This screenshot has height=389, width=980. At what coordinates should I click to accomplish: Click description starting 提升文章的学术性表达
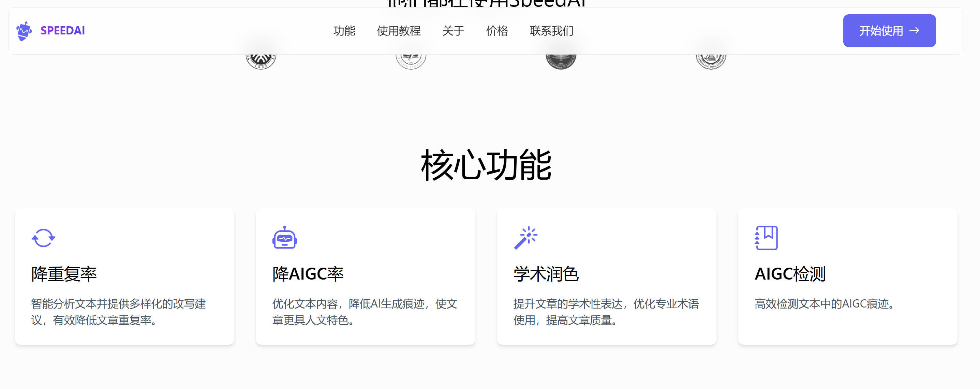click(606, 312)
